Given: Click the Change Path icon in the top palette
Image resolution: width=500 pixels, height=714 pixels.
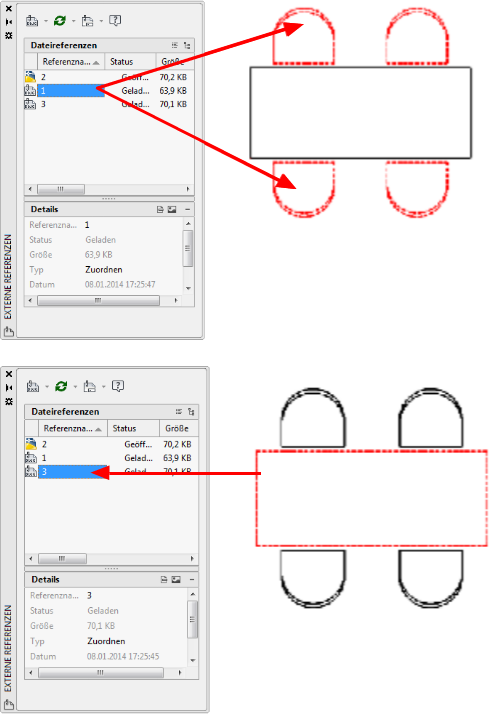Looking at the screenshot, I should [x=87, y=21].
